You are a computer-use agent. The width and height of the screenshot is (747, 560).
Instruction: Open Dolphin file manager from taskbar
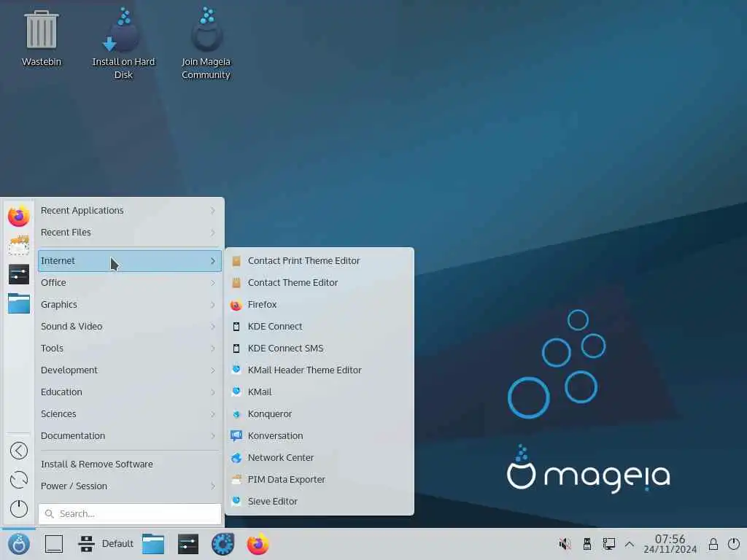pyautogui.click(x=153, y=544)
